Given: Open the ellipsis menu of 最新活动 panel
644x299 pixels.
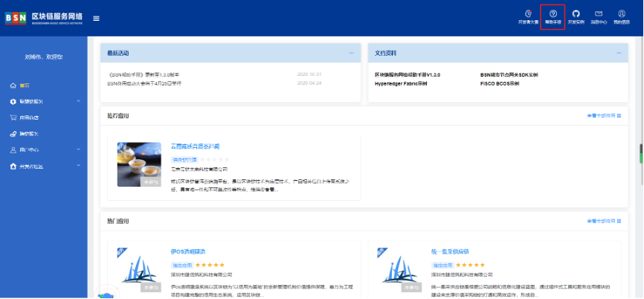Looking at the screenshot, I should coord(351,53).
